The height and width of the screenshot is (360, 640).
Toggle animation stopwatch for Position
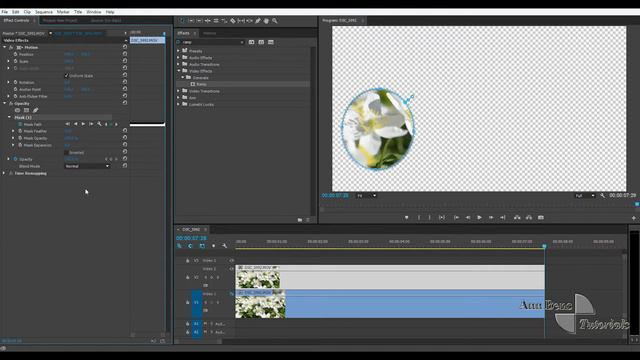click(x=16, y=54)
